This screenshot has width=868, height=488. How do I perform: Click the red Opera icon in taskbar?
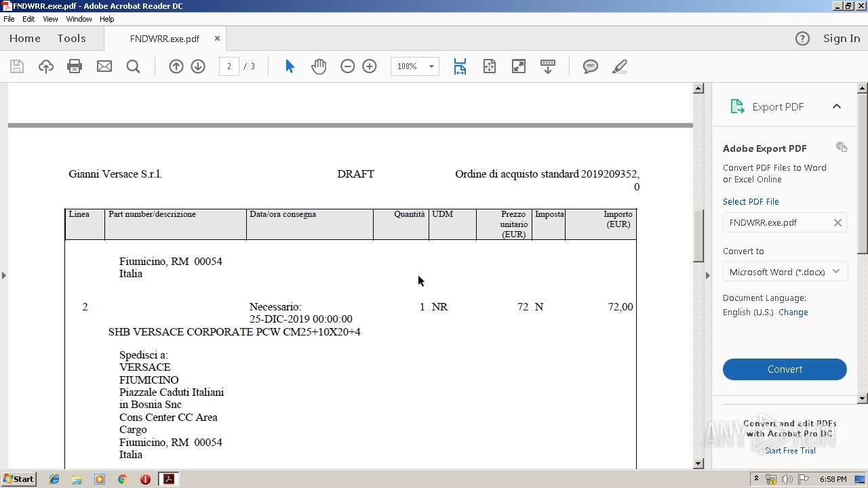[145, 479]
